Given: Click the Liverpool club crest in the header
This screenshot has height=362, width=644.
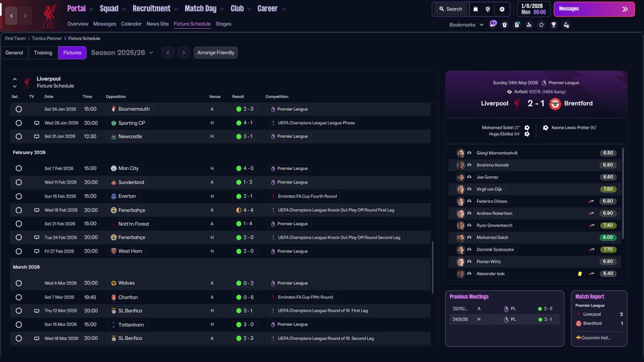Looking at the screenshot, I should (49, 15).
